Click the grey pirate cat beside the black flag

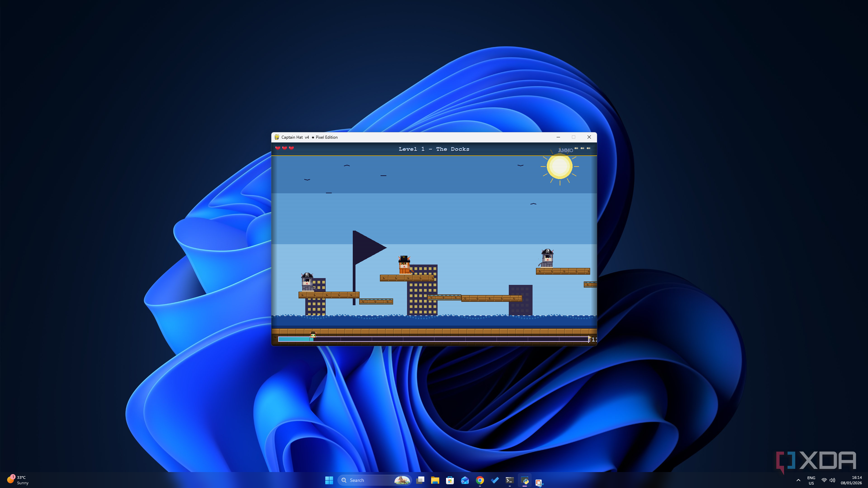(x=307, y=282)
